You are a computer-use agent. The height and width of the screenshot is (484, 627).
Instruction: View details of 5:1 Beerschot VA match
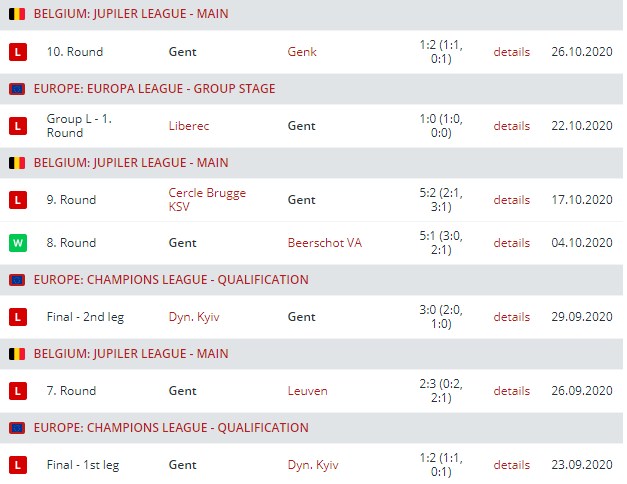click(x=511, y=243)
